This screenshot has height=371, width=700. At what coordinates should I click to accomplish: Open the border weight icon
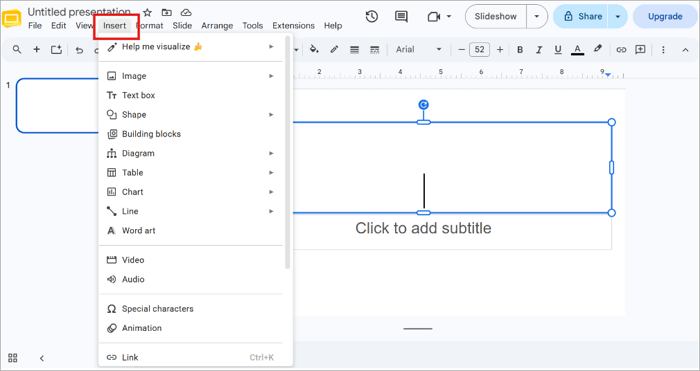pos(354,50)
